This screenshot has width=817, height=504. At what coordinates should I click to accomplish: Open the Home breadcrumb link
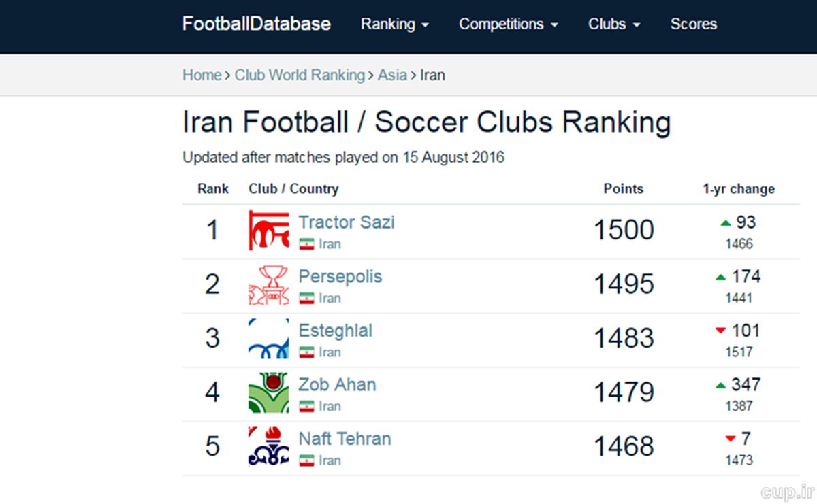pos(202,75)
